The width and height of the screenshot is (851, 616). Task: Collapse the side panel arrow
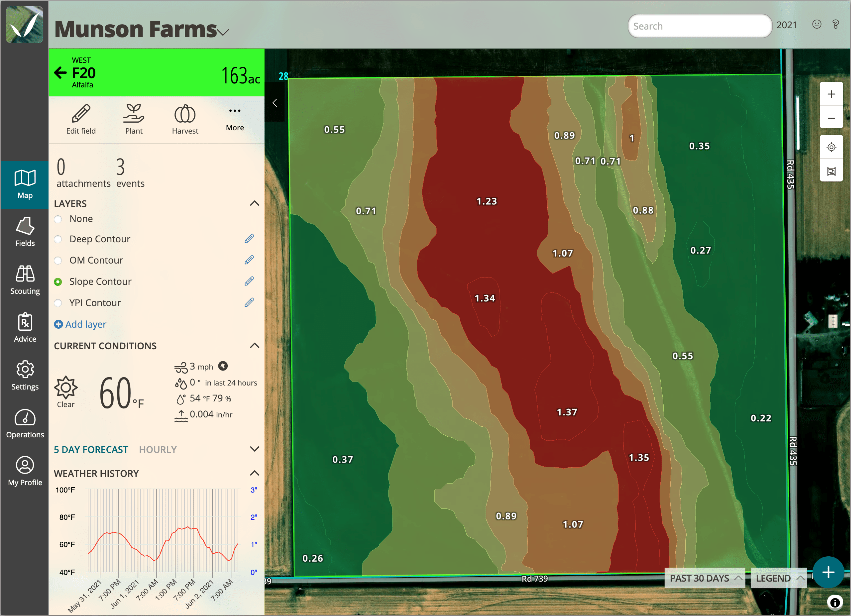tap(275, 103)
